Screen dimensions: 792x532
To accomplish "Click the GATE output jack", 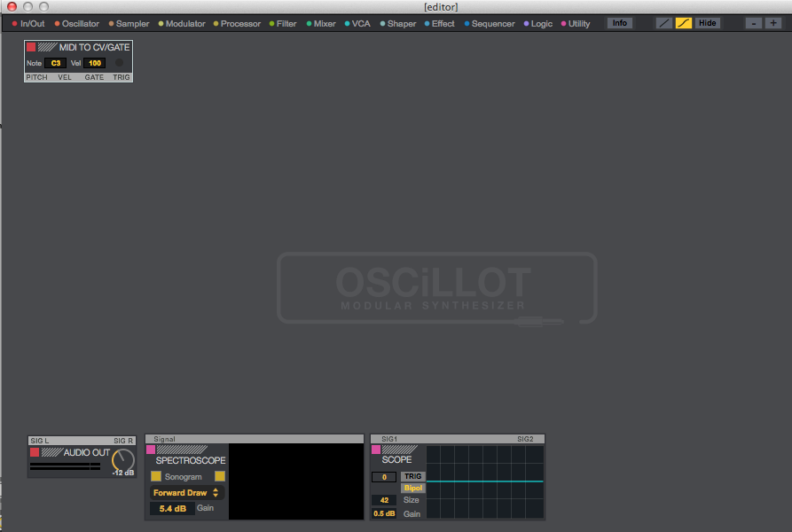I will click(x=94, y=77).
